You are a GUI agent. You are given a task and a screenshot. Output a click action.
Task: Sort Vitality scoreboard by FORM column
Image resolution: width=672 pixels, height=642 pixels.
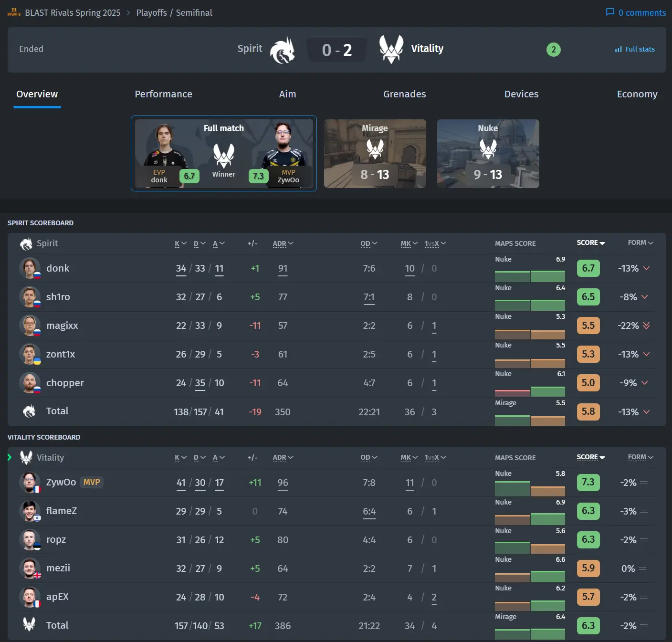(x=640, y=457)
